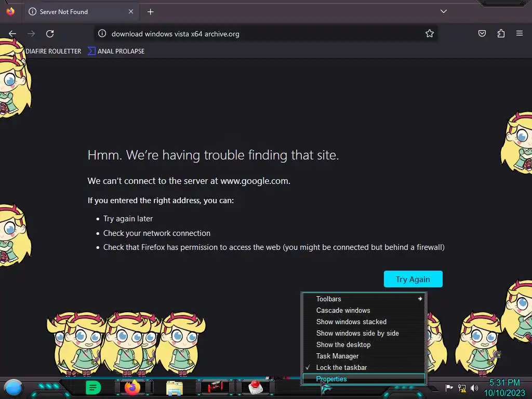Image resolution: width=532 pixels, height=399 pixels.
Task: Choose Show windows stacked
Action: pos(363,322)
